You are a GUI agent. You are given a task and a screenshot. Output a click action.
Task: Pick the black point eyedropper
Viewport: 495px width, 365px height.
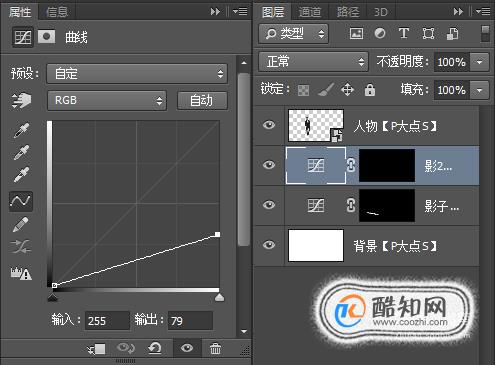(21, 130)
